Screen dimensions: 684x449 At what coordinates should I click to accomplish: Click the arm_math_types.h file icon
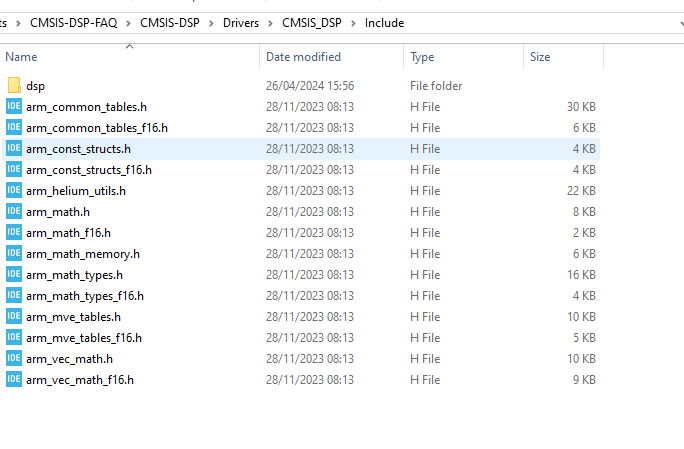coord(14,274)
